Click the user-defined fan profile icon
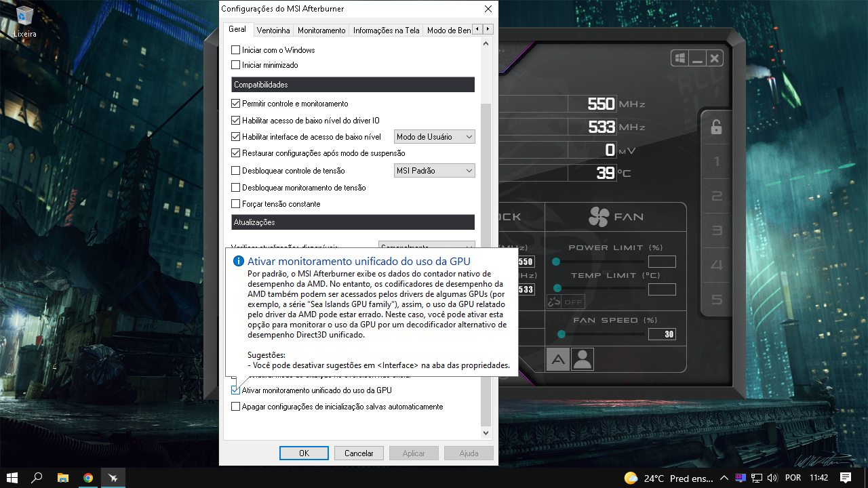 click(583, 359)
